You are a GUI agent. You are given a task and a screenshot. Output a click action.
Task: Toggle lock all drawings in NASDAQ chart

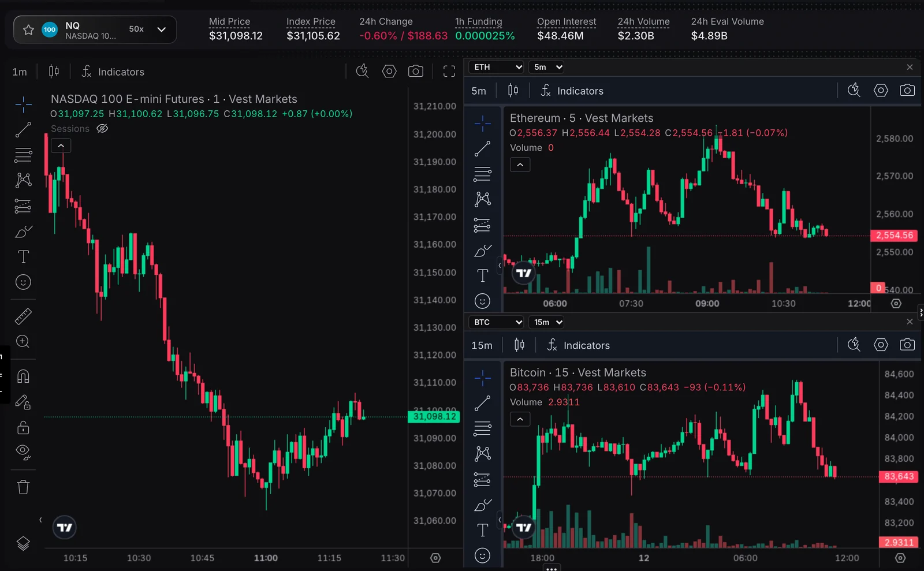tap(23, 427)
